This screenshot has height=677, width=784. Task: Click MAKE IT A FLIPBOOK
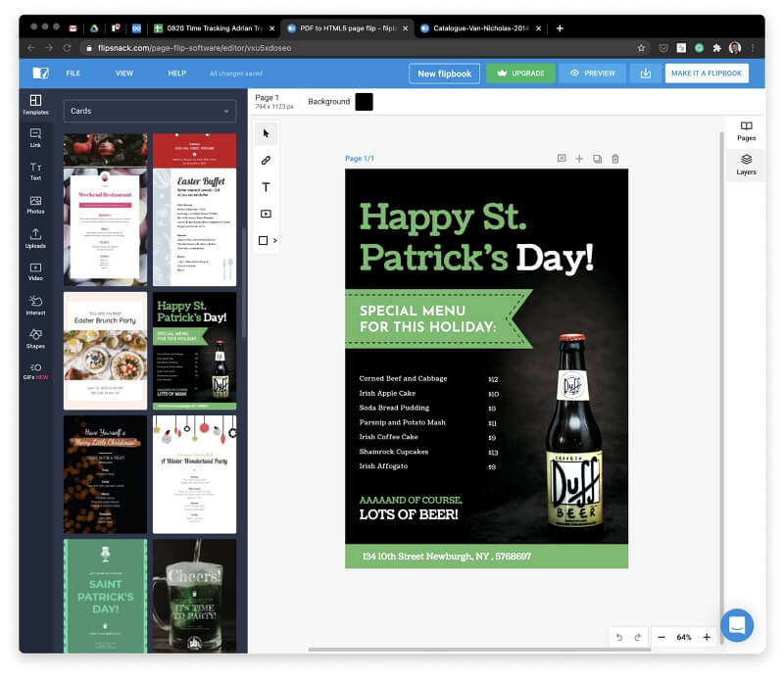coord(709,73)
